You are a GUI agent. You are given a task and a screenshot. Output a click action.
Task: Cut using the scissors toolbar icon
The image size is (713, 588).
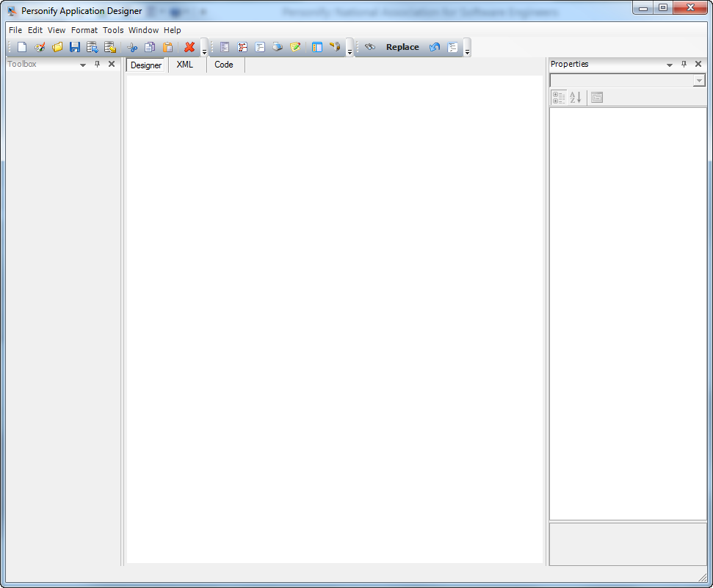click(x=133, y=46)
